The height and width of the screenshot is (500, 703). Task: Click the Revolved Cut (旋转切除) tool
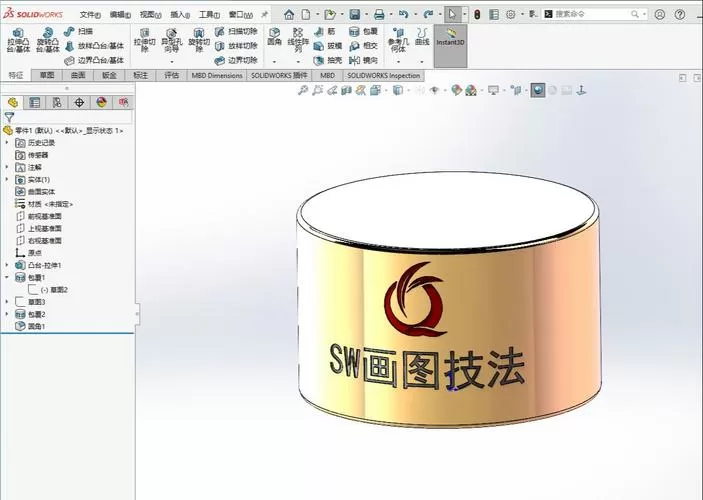click(199, 39)
